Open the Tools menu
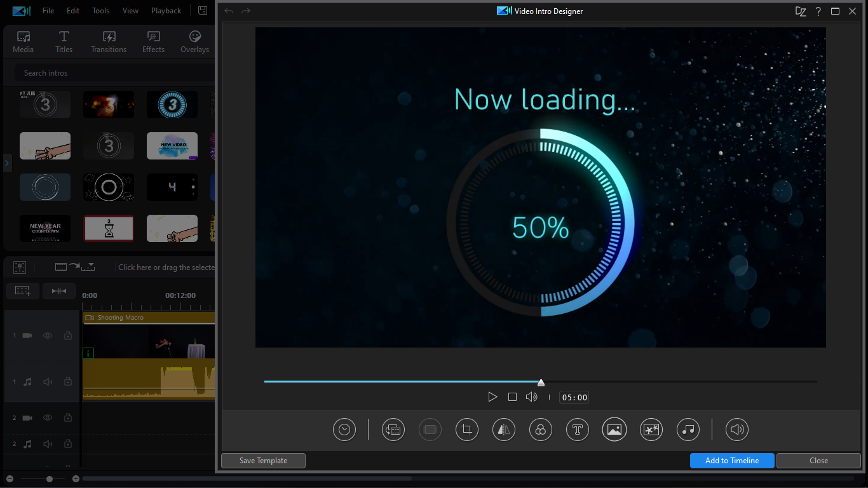The height and width of the screenshot is (488, 868). coord(100,11)
